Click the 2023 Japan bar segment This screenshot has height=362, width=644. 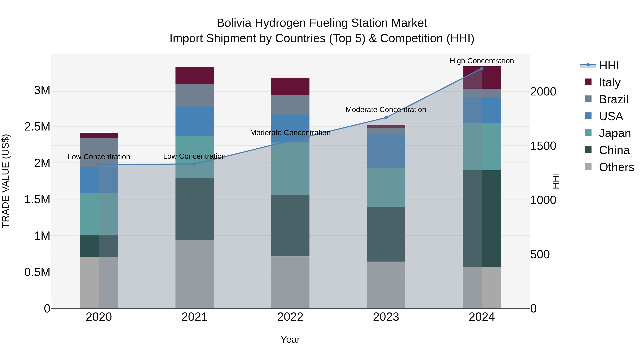(386, 187)
